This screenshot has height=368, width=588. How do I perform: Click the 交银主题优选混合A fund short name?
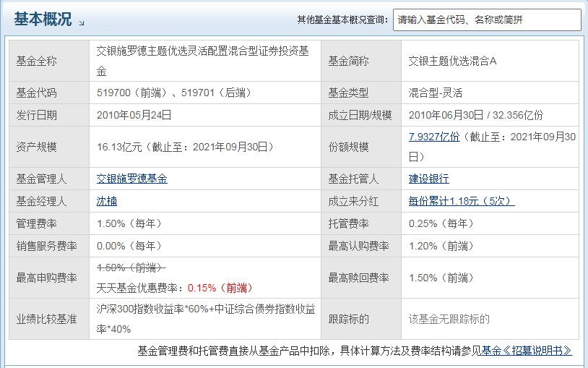[452, 61]
